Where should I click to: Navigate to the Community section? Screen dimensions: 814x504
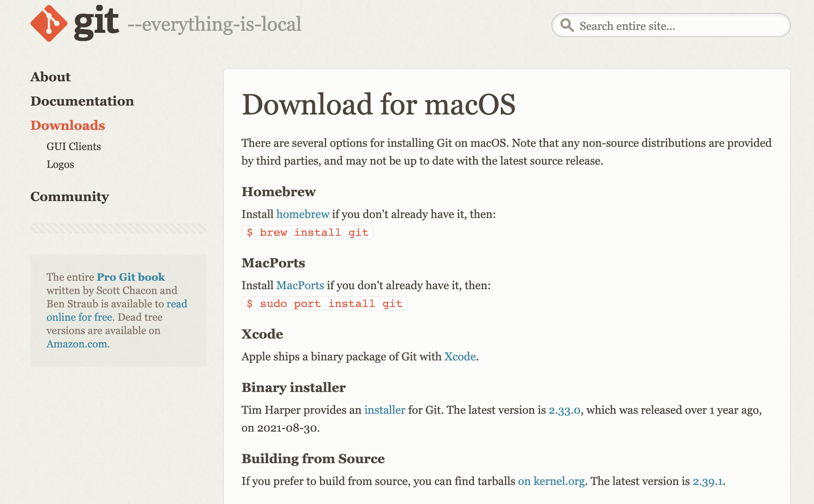coord(69,197)
